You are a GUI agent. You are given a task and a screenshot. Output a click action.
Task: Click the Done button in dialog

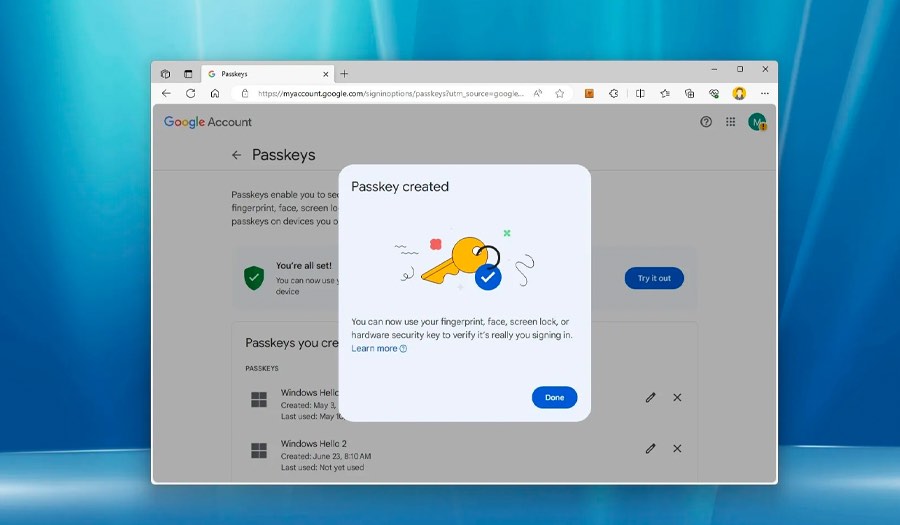(x=554, y=397)
